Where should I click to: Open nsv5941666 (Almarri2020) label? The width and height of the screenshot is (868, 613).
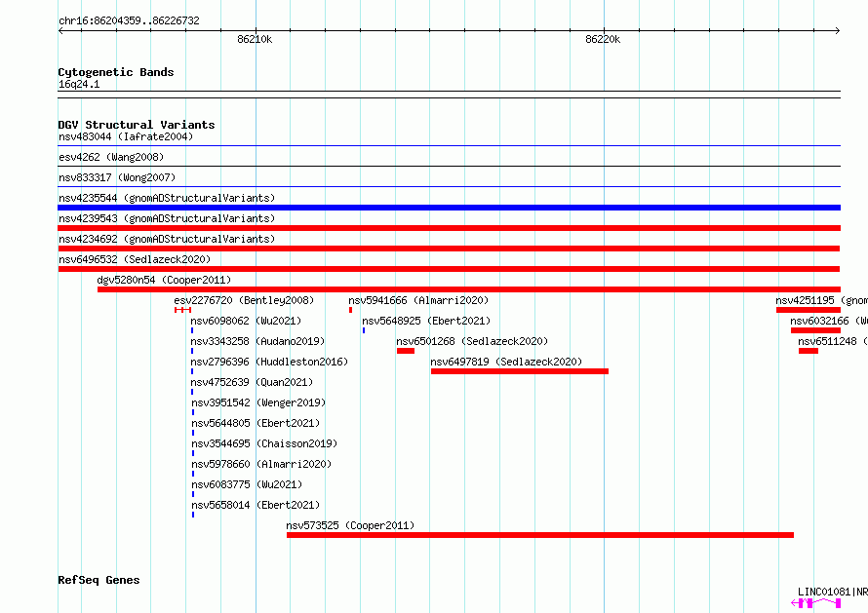[x=418, y=300]
